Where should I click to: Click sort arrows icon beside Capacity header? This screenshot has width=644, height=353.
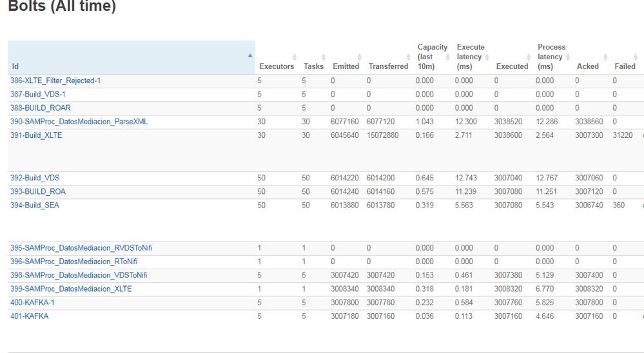point(449,57)
